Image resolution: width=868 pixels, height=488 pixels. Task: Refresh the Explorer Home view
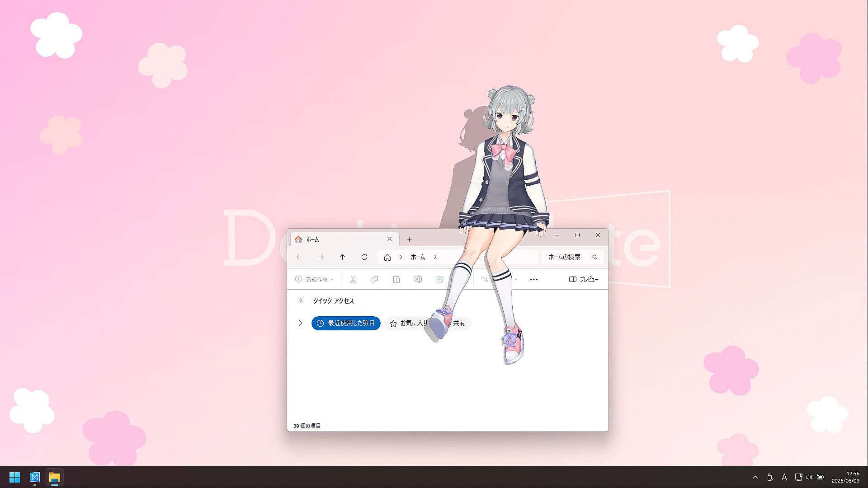click(x=364, y=257)
